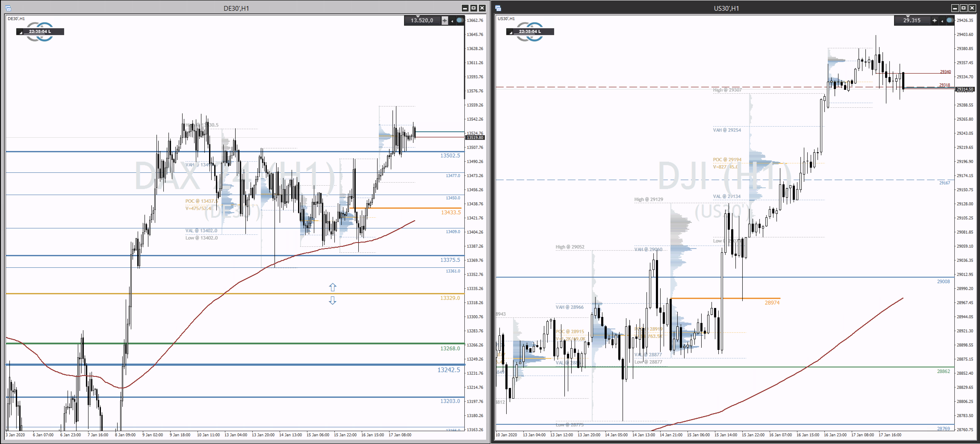This screenshot has width=980, height=444.
Task: Expand DE30 clock panel corner triangle
Action: [x=21, y=33]
